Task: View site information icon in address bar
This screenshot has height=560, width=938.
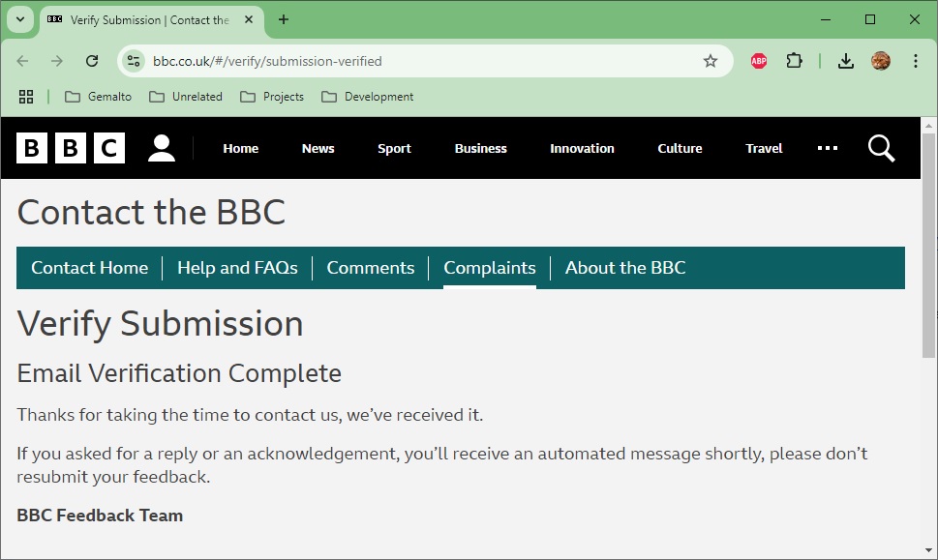Action: (x=134, y=61)
